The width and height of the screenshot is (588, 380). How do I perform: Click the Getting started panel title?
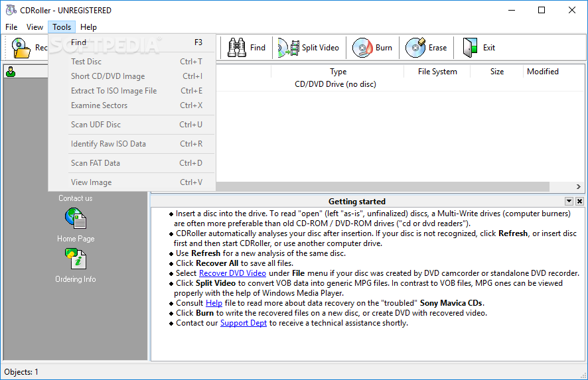pos(356,201)
